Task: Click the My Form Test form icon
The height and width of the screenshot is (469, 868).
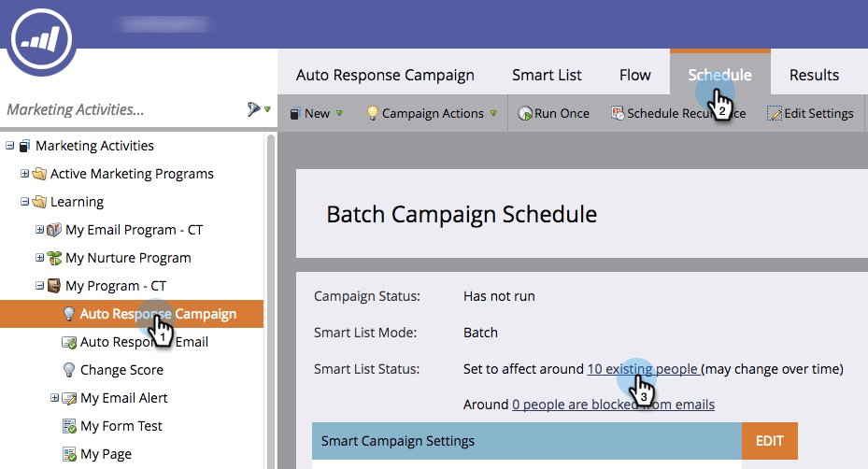Action: (69, 426)
